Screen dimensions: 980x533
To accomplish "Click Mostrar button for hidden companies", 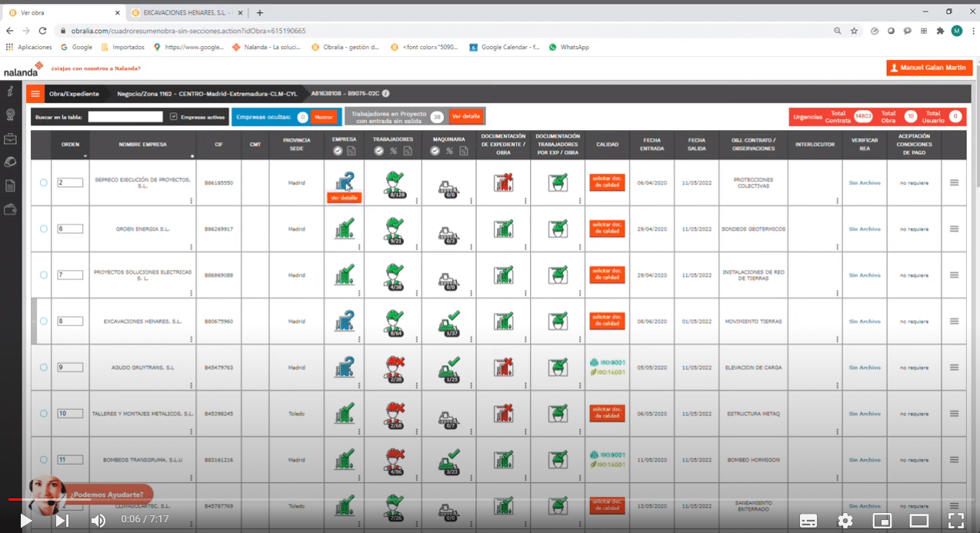I will pyautogui.click(x=323, y=117).
